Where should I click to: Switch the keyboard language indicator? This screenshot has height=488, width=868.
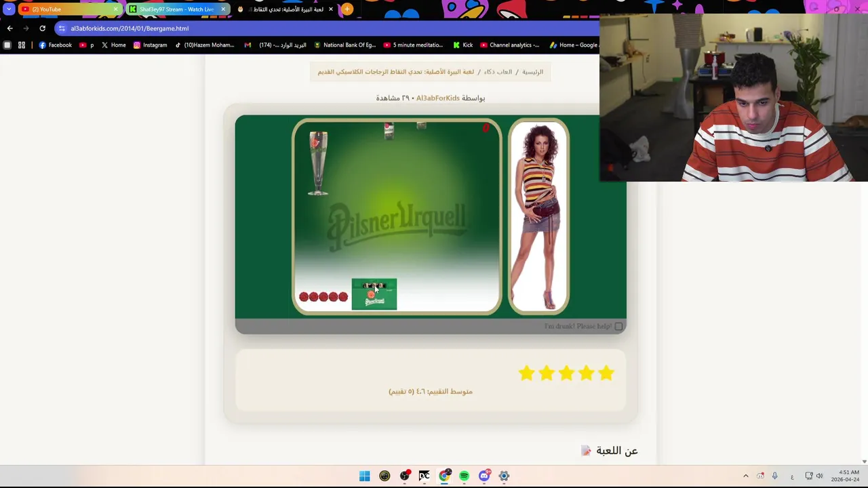pyautogui.click(x=792, y=476)
